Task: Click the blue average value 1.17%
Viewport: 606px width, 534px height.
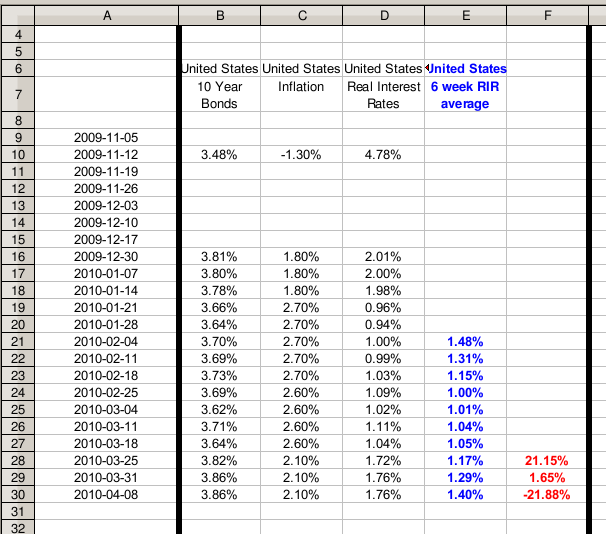Action: 465,461
